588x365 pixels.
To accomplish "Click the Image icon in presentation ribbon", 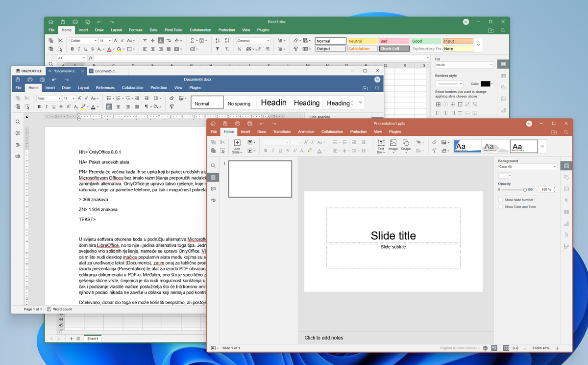I will tap(393, 146).
